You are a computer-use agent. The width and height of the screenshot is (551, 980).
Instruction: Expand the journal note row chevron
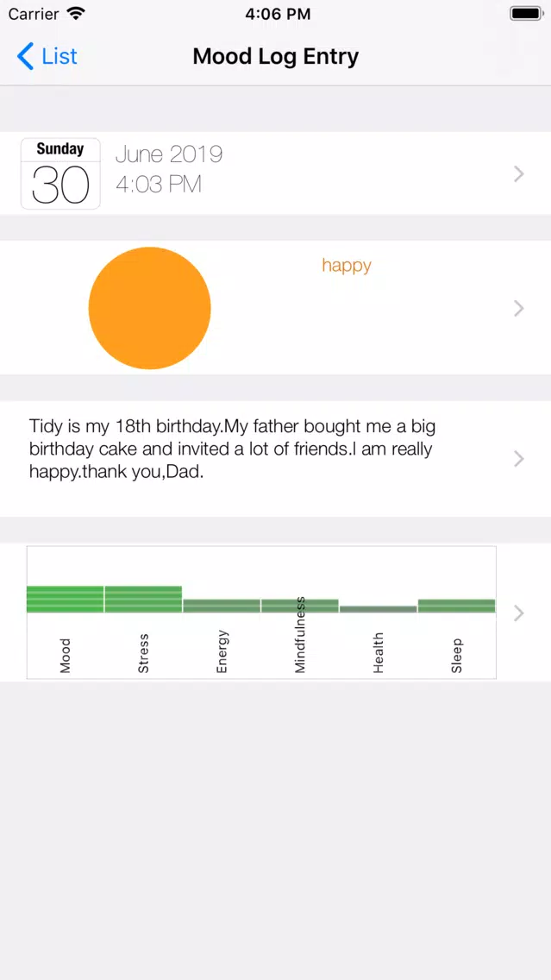click(x=518, y=459)
